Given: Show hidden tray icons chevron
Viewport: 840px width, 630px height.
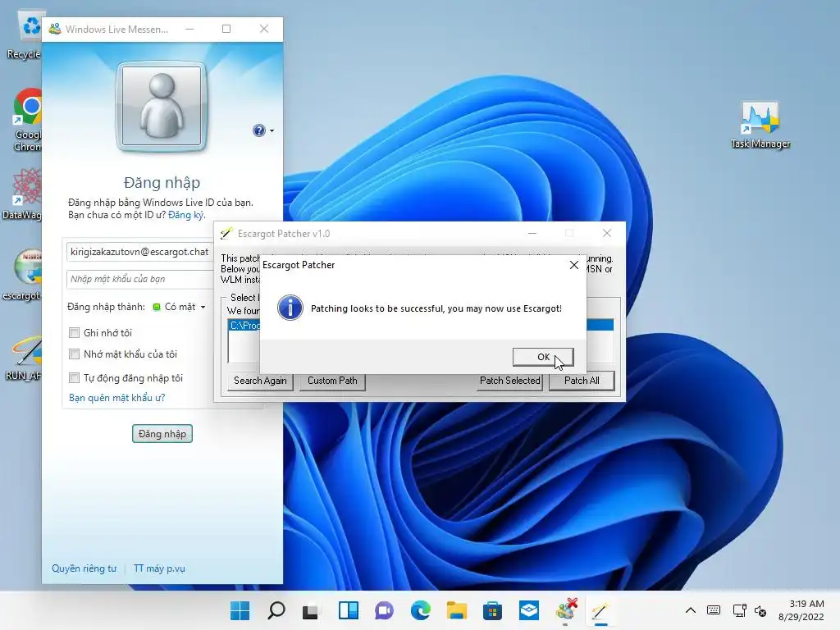Looking at the screenshot, I should (x=691, y=610).
